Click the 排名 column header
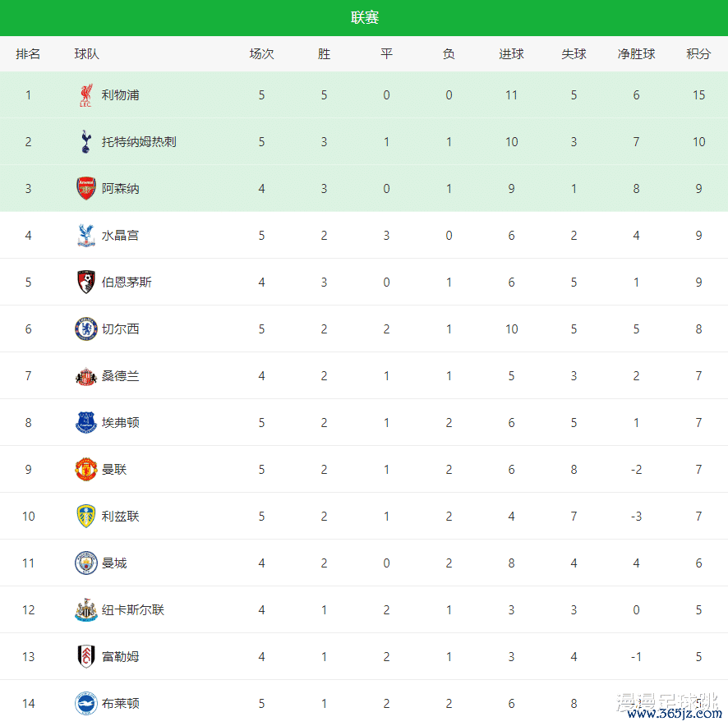The width and height of the screenshot is (728, 726). 28,54
